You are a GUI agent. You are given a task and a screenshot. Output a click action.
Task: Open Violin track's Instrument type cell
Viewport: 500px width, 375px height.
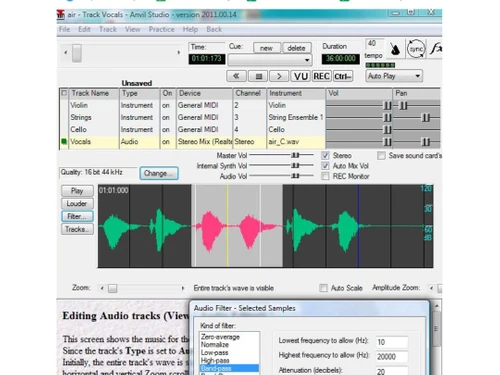[x=139, y=105]
